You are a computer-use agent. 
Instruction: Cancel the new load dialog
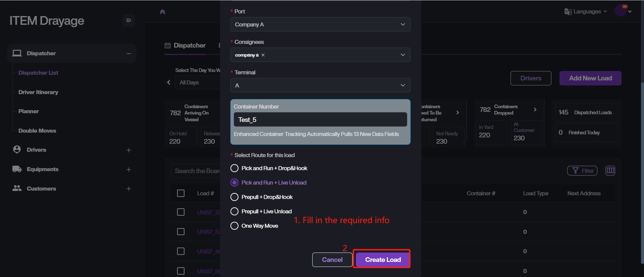pyautogui.click(x=332, y=260)
